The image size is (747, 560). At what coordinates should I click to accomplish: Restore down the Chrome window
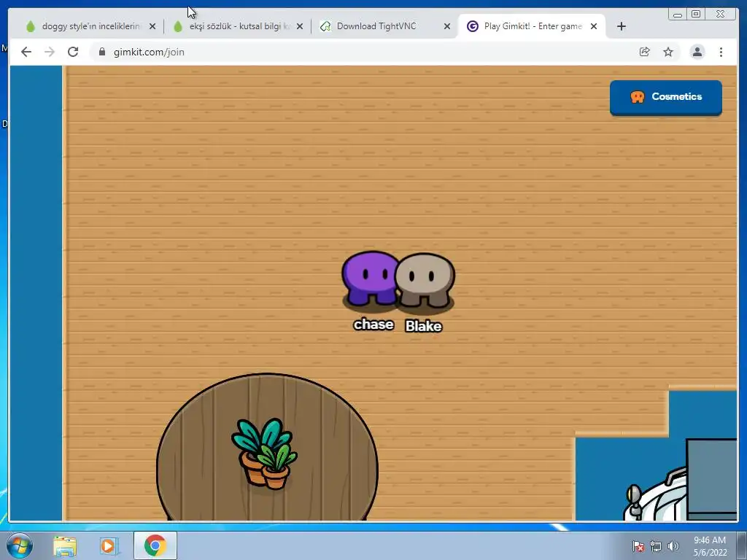pyautogui.click(x=695, y=15)
